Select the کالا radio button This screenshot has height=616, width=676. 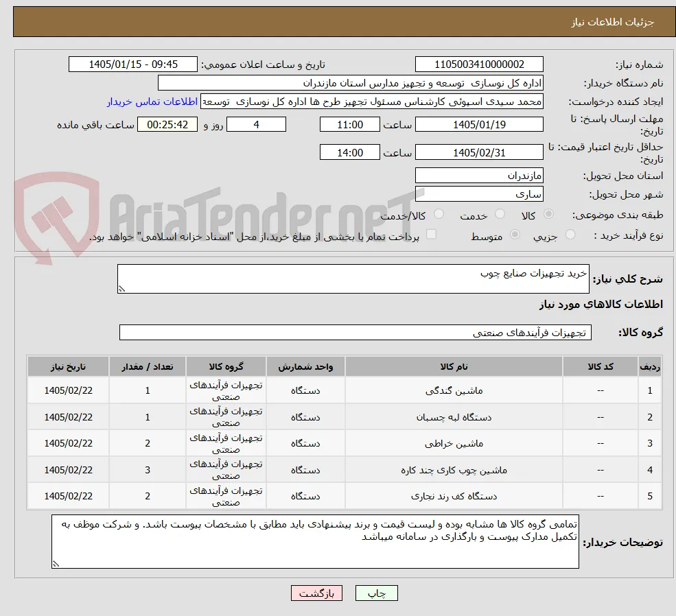[549, 214]
